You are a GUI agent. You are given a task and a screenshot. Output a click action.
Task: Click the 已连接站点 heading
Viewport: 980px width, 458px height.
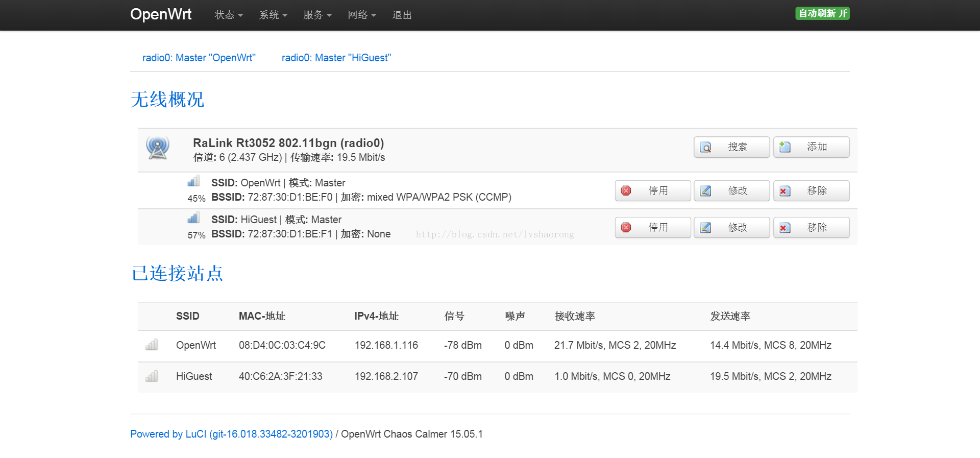click(x=177, y=273)
